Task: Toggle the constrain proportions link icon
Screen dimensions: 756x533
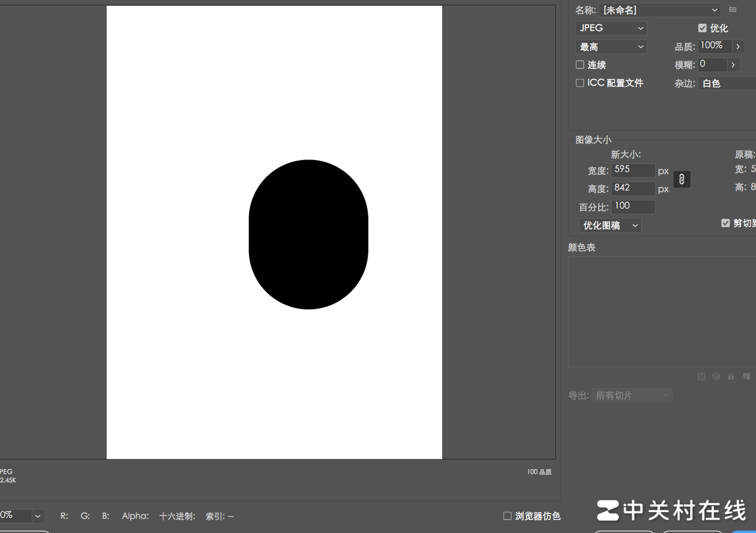Action: [681, 179]
